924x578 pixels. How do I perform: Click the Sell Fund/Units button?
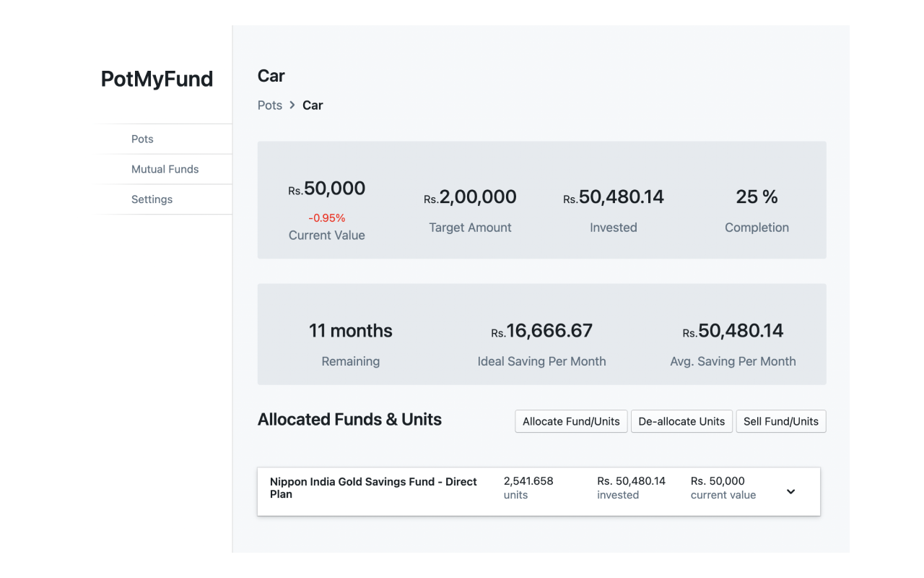[x=781, y=421]
